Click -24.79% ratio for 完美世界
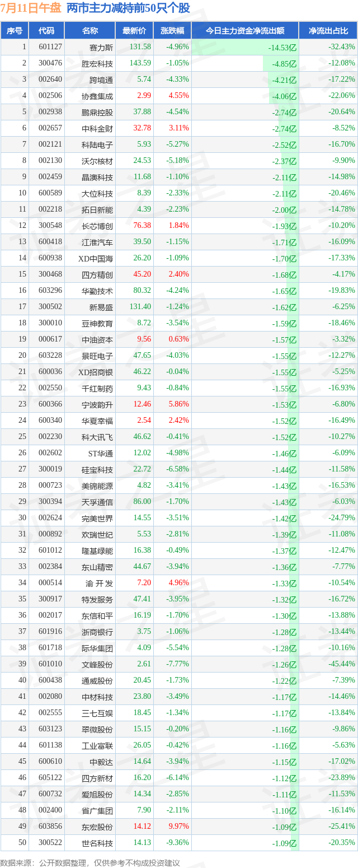The image size is (358, 868). (342, 518)
